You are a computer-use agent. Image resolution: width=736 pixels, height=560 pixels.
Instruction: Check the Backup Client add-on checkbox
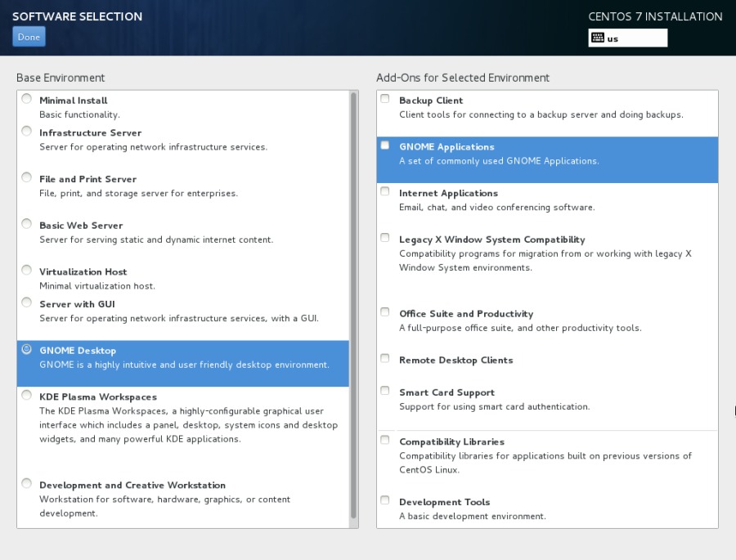pyautogui.click(x=385, y=99)
